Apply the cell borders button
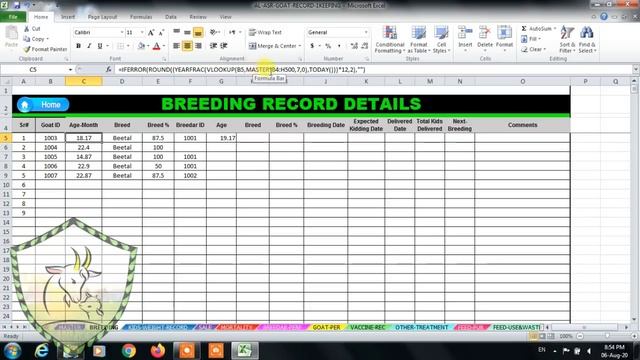640x360 pixels. [120, 46]
